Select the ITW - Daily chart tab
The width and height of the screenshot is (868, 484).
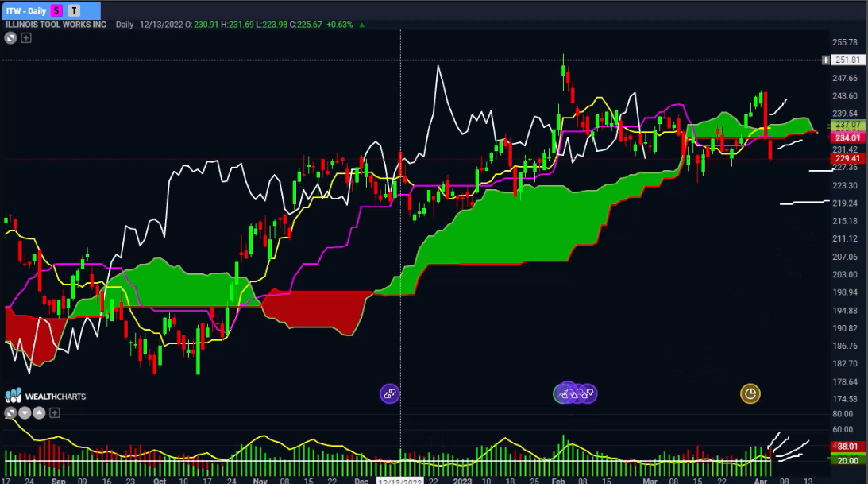pyautogui.click(x=50, y=10)
